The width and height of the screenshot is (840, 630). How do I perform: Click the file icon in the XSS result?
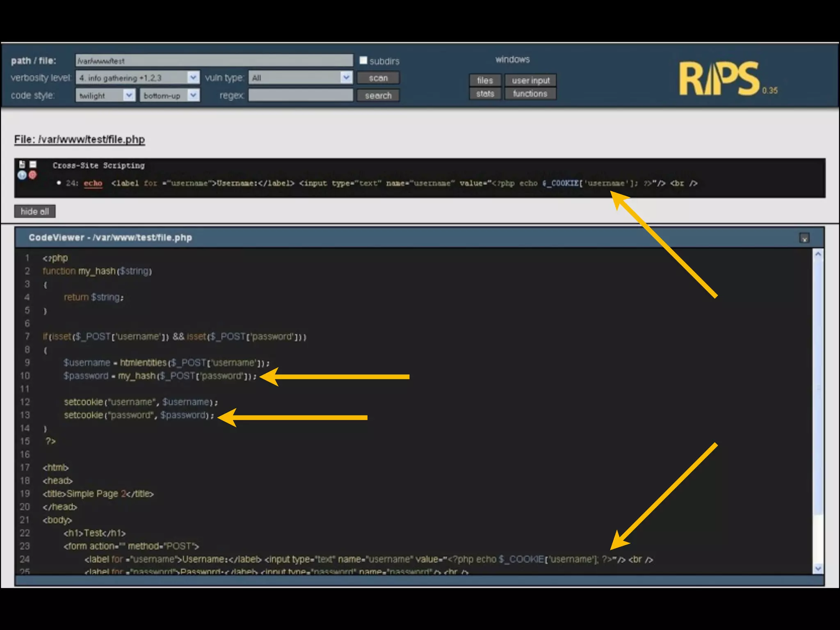coord(22,164)
